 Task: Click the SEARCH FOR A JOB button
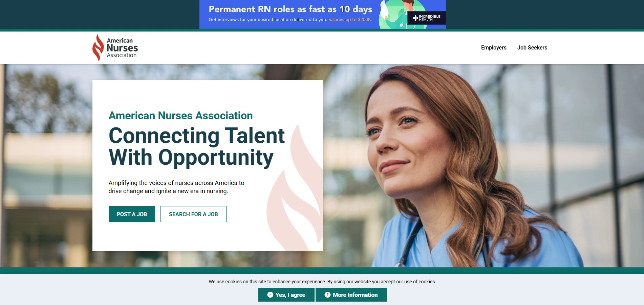click(193, 214)
